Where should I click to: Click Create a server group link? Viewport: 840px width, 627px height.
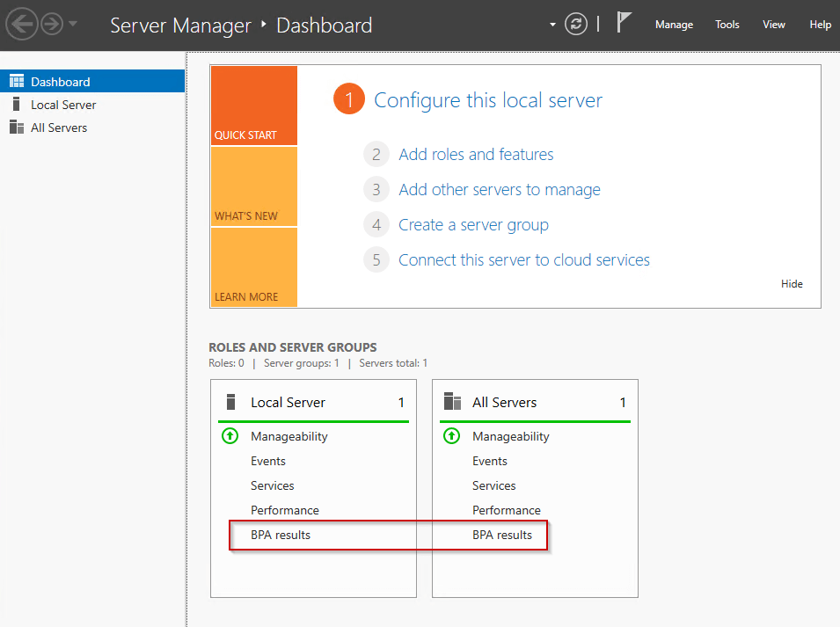(473, 225)
